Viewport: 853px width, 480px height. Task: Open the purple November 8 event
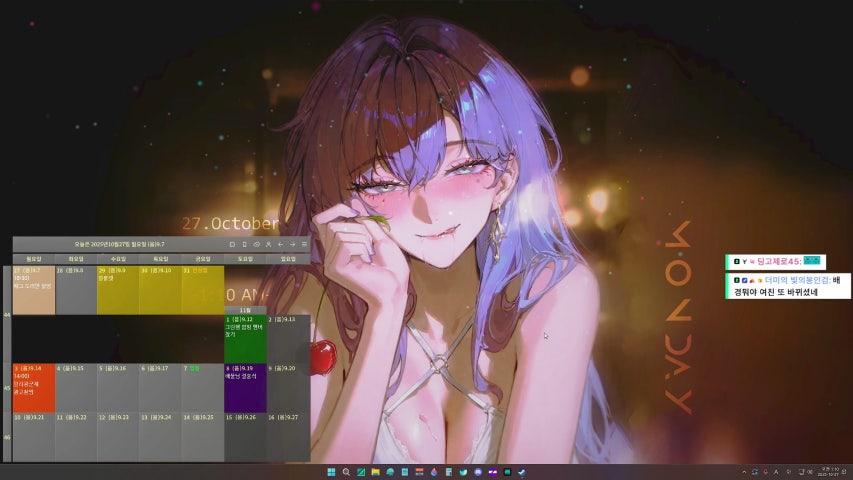pos(245,388)
